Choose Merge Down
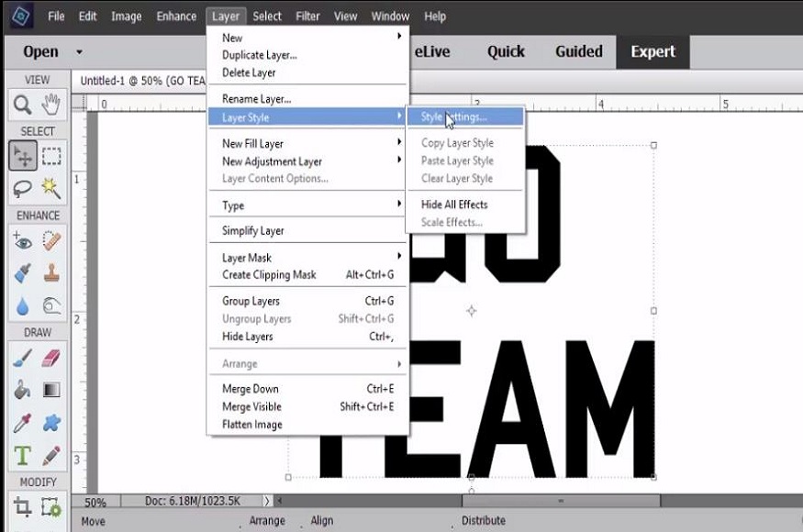Viewport: 803px width, 532px height. [x=307, y=389]
